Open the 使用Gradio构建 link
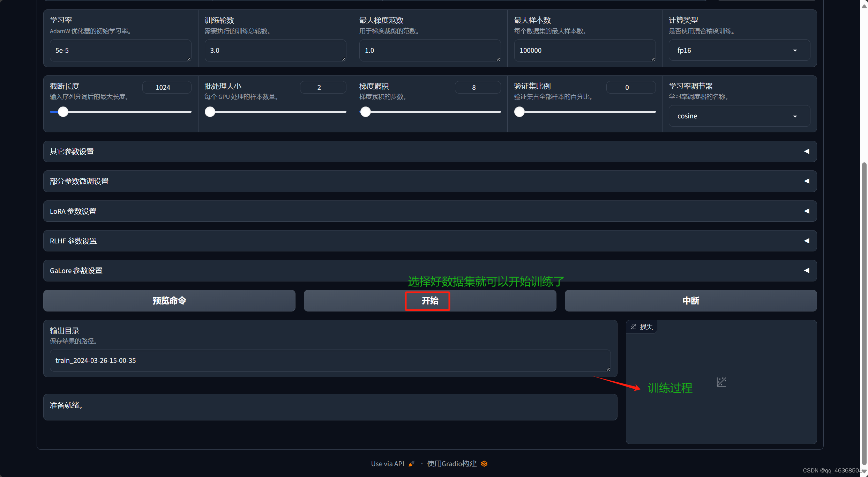The width and height of the screenshot is (868, 477). point(451,464)
